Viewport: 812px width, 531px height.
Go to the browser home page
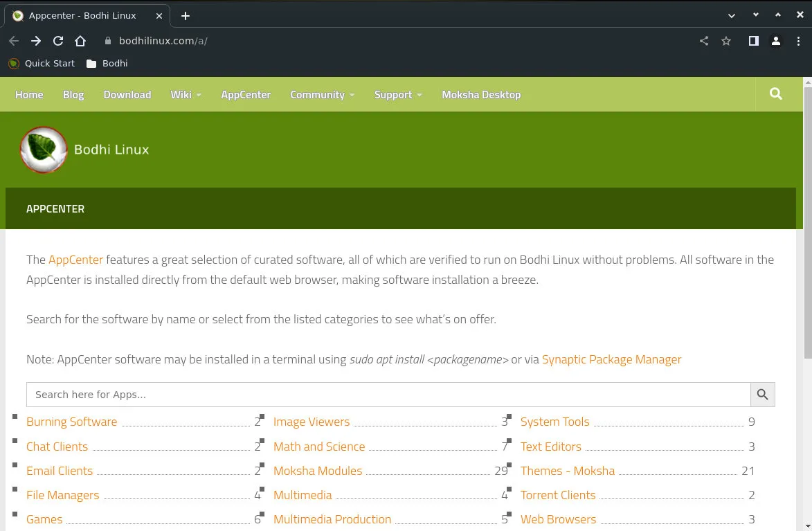click(x=80, y=41)
